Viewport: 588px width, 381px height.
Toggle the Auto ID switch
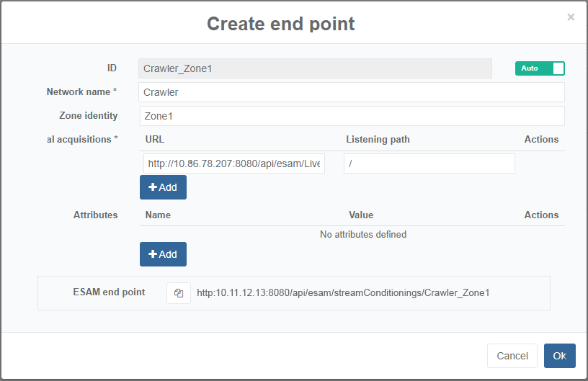click(x=540, y=68)
